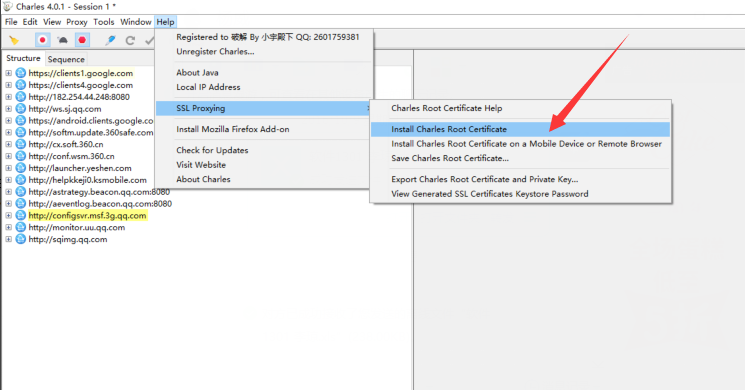Click globe icon for 182.254.44.248:8080
The width and height of the screenshot is (745, 390).
pos(20,96)
